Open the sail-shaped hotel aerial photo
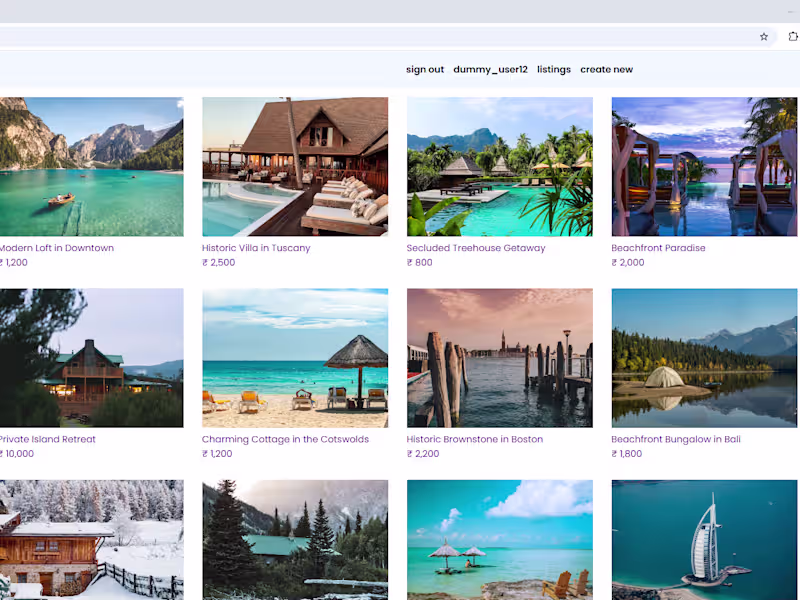This screenshot has height=600, width=800. click(x=704, y=540)
